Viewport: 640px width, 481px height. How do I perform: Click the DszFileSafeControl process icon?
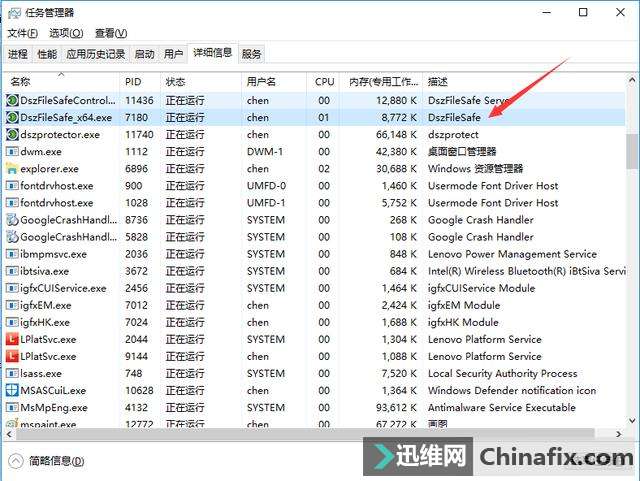coord(12,100)
